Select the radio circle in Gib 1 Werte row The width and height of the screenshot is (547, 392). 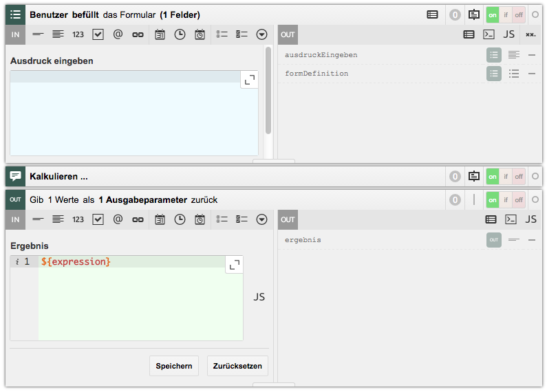[535, 200]
